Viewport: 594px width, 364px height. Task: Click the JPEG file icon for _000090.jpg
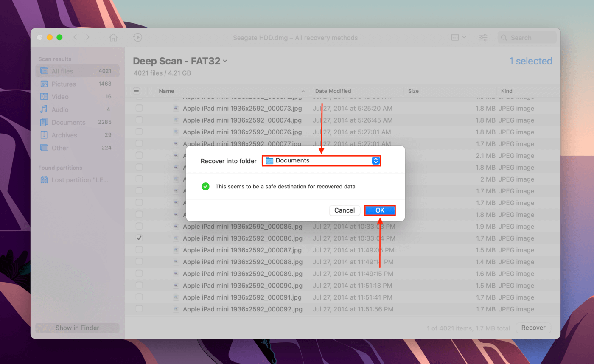pos(176,285)
